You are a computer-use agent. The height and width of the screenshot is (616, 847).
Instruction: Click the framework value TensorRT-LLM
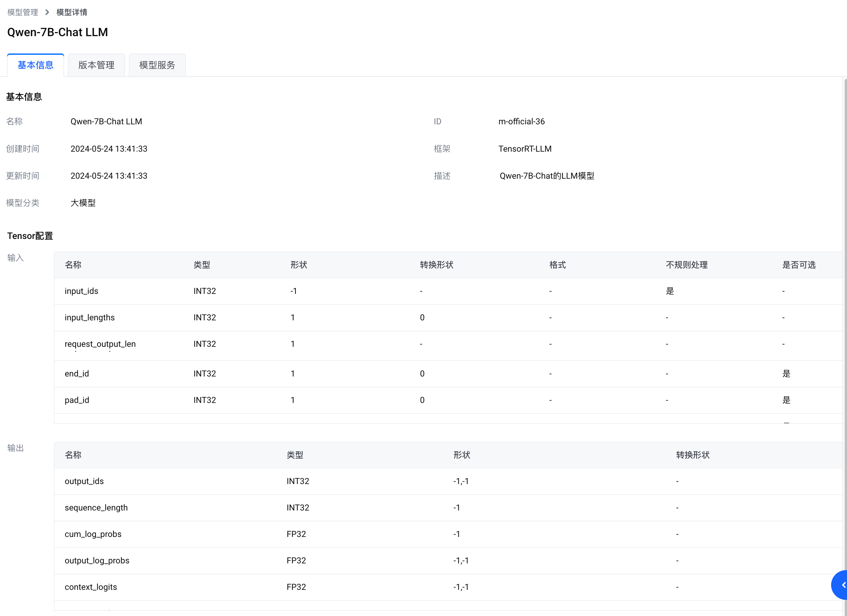pyautogui.click(x=525, y=149)
